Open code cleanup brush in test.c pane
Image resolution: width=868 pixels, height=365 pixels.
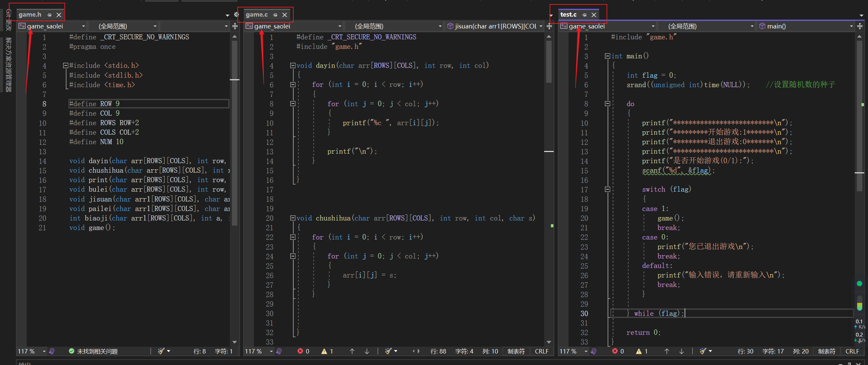tap(703, 351)
